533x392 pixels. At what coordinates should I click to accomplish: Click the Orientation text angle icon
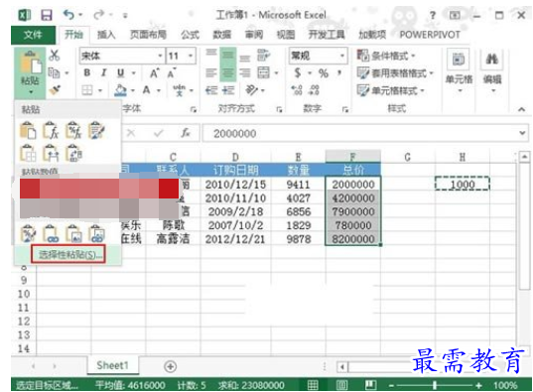click(252, 90)
